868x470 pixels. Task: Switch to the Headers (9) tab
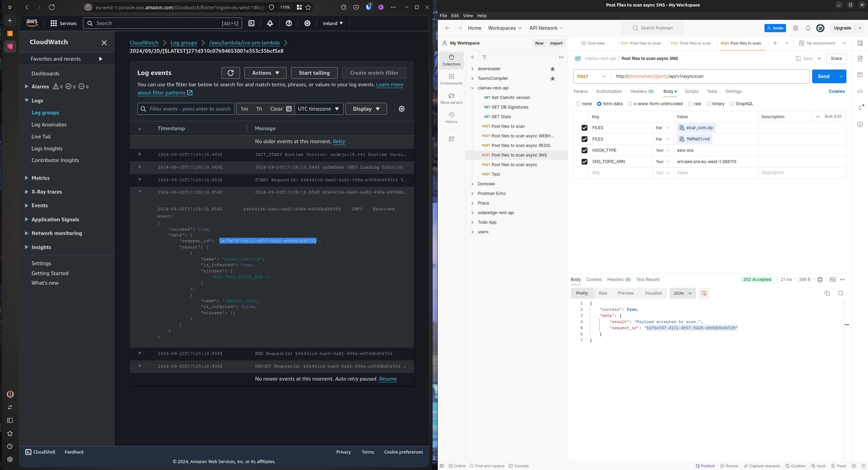click(642, 91)
